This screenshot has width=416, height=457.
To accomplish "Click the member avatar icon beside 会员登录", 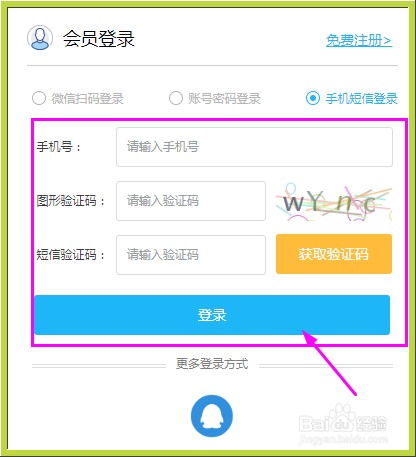I will click(40, 38).
